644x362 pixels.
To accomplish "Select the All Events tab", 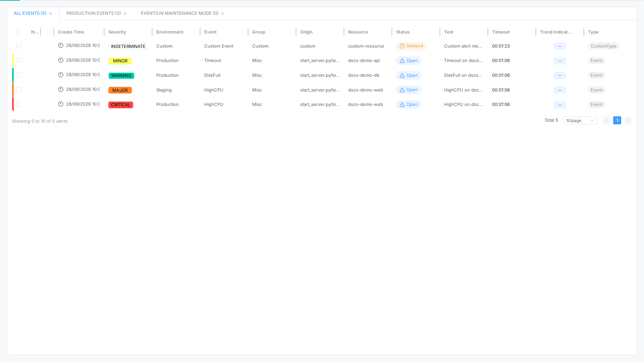I will 30,13.
